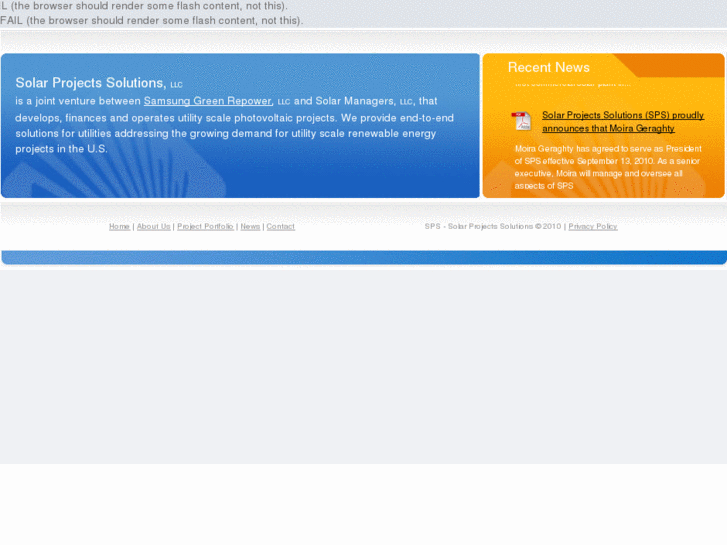Click the second FAIL flash content message

[x=151, y=21]
